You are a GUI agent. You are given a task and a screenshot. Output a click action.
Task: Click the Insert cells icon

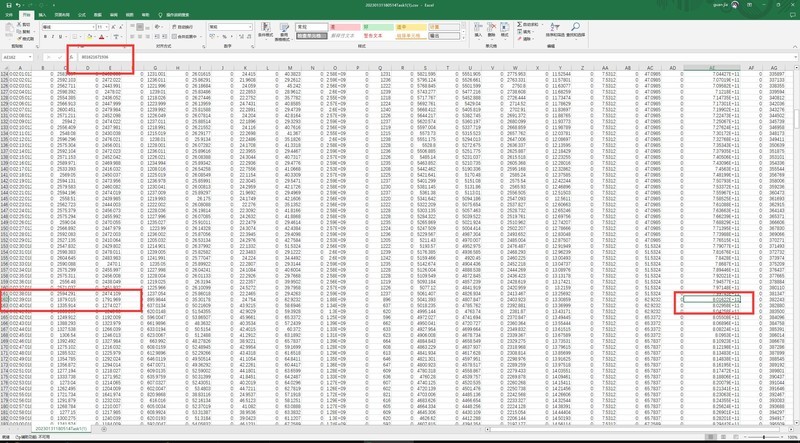click(x=479, y=29)
